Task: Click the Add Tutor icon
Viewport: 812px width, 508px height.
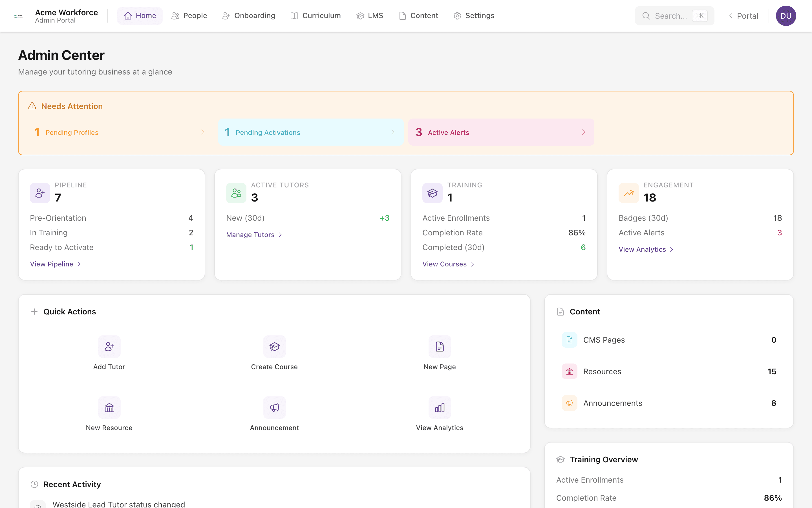Action: pos(109,346)
